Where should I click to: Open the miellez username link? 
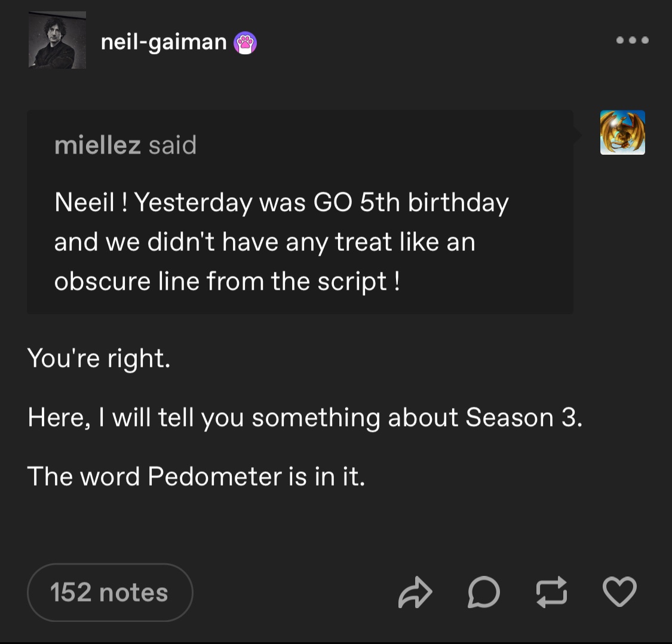tap(97, 145)
